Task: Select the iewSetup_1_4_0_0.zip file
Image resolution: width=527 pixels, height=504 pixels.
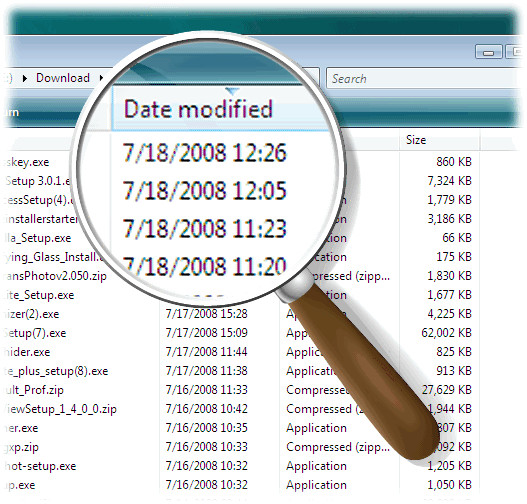Action: pos(60,409)
